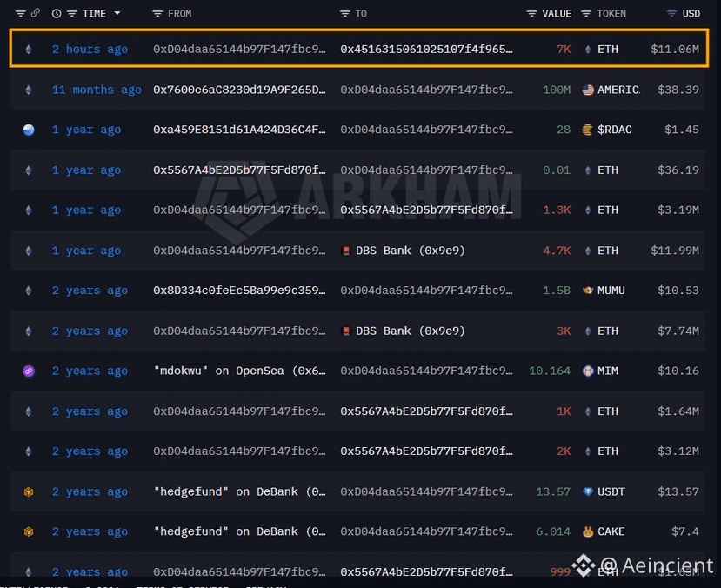This screenshot has height=588, width=721.
Task: Open sender address 0x7600e6aC8230d19A9F265D
Action: [x=239, y=90]
